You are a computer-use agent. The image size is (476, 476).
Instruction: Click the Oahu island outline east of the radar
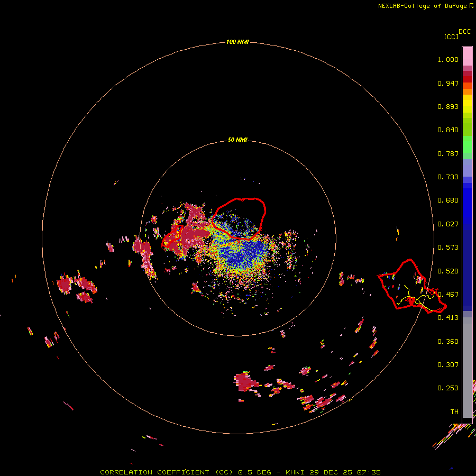tap(411, 286)
